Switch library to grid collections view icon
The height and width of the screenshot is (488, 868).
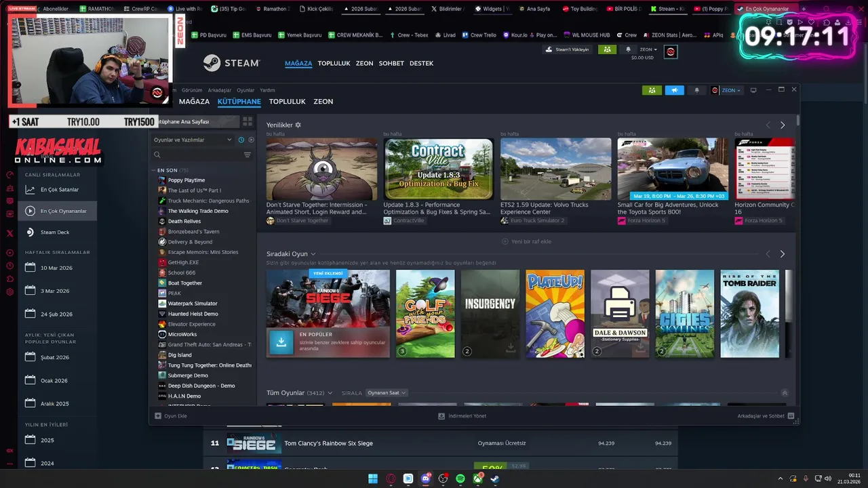[248, 121]
